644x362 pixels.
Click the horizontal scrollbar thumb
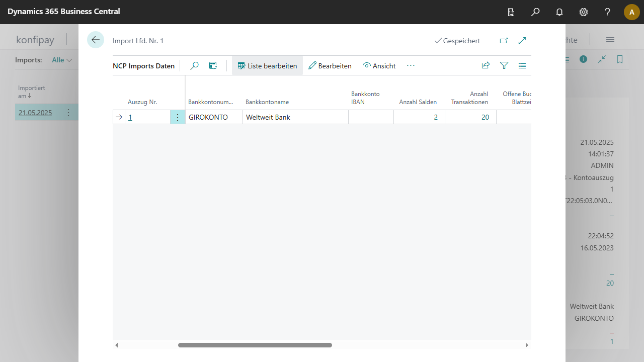coord(255,345)
